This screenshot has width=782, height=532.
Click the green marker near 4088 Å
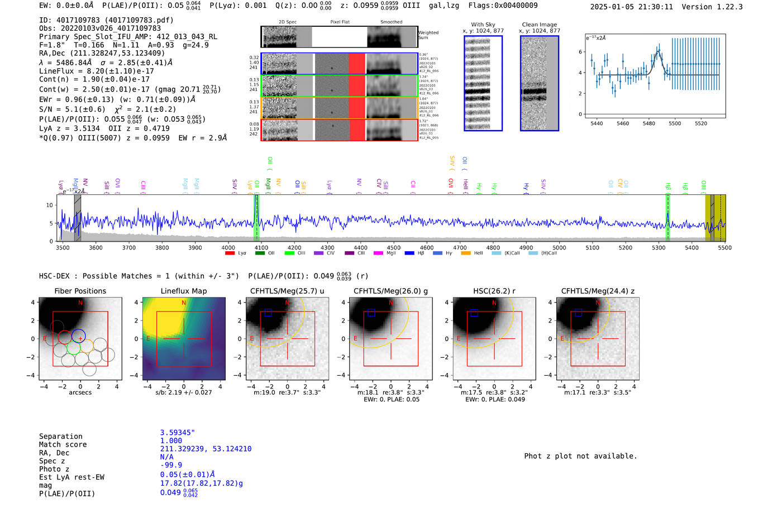point(256,218)
